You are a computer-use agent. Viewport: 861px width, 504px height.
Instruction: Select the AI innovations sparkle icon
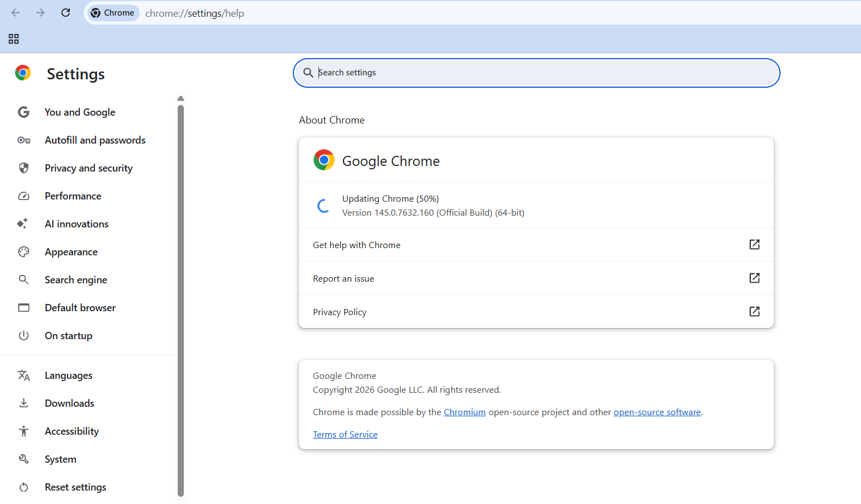tap(23, 224)
